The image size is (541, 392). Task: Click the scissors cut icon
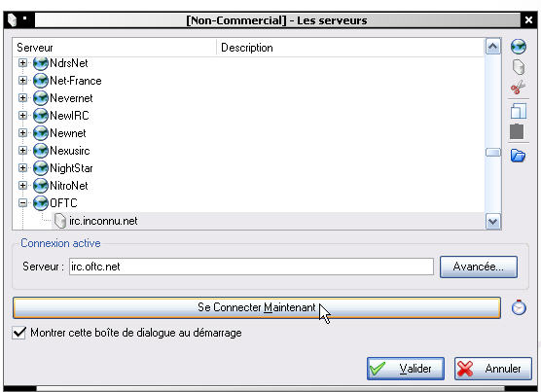point(518,88)
